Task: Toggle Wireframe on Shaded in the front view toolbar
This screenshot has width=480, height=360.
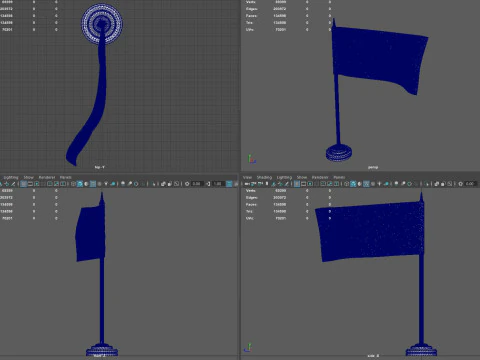Action: 93,184
